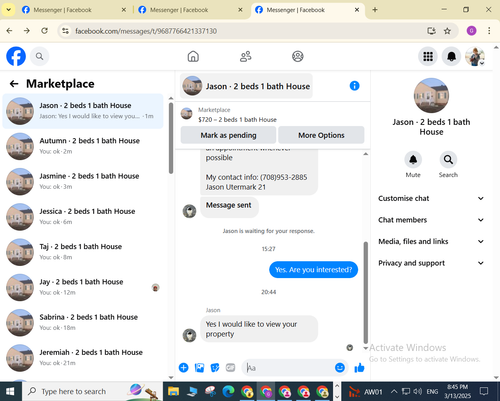Click the conversation title Jason header
Viewport: 500px width, 401px height.
pos(246,86)
